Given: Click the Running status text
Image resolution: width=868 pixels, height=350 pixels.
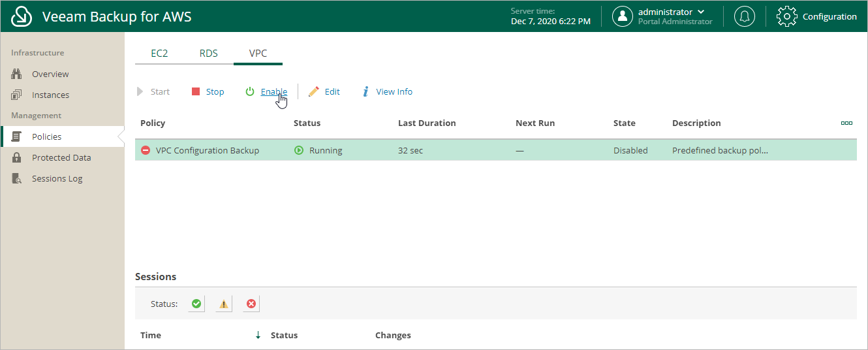Looking at the screenshot, I should (326, 150).
